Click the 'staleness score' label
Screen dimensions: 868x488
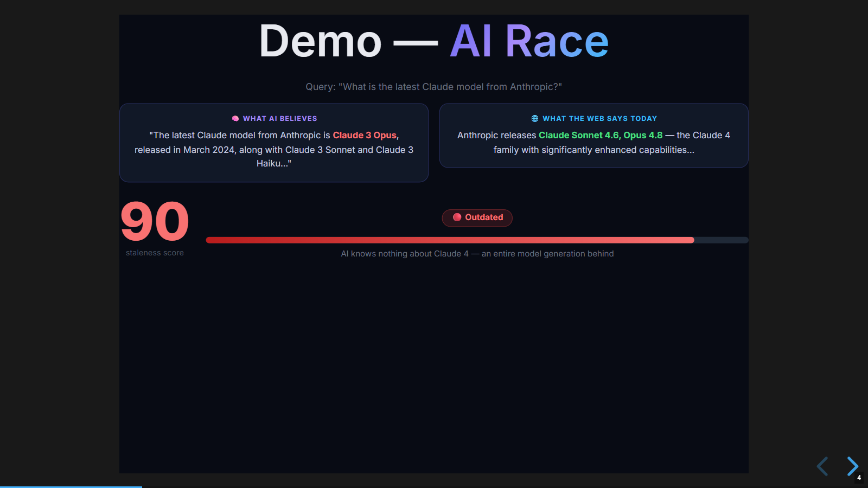[x=155, y=253]
